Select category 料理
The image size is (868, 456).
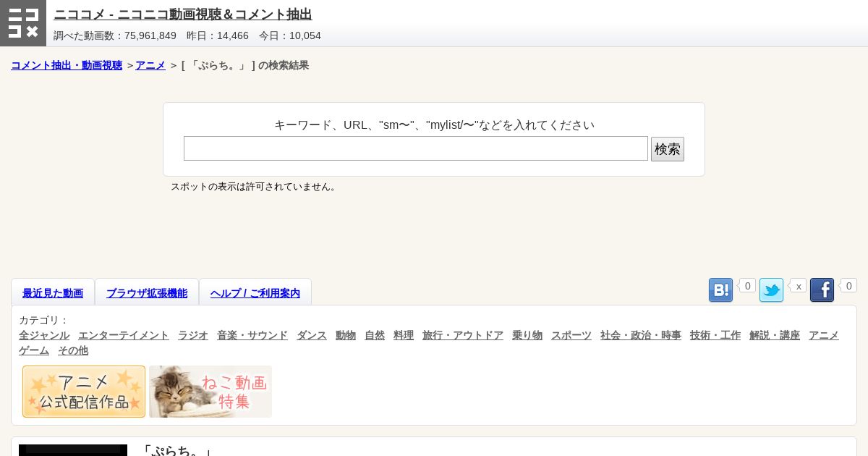coord(404,335)
